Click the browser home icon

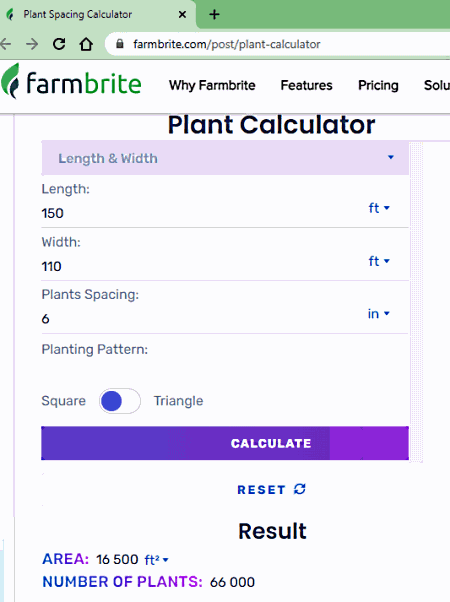pyautogui.click(x=86, y=44)
